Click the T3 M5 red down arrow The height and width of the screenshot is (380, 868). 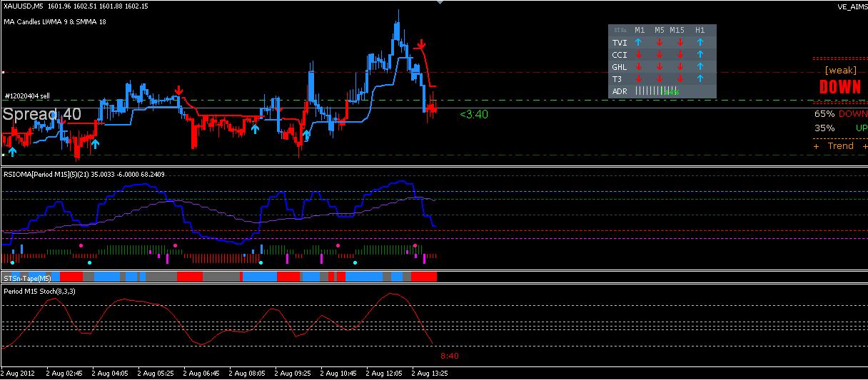pyautogui.click(x=660, y=79)
